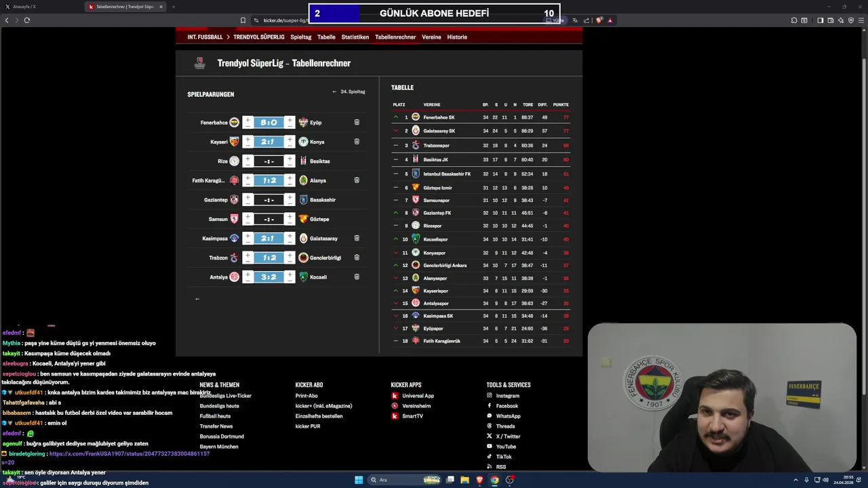The height and width of the screenshot is (488, 868).
Task: Open the Leo AI assistant icon
Action: coord(840,20)
